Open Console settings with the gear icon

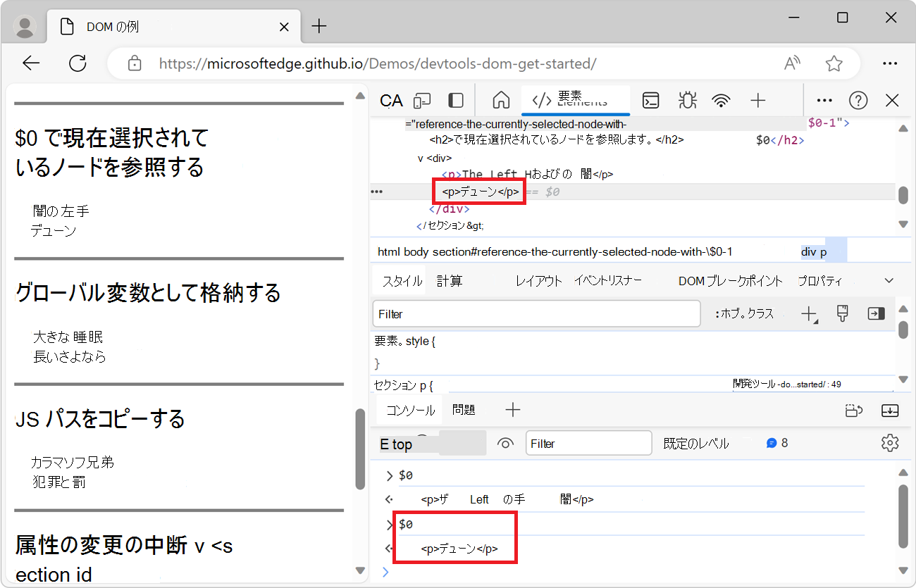pos(890,443)
